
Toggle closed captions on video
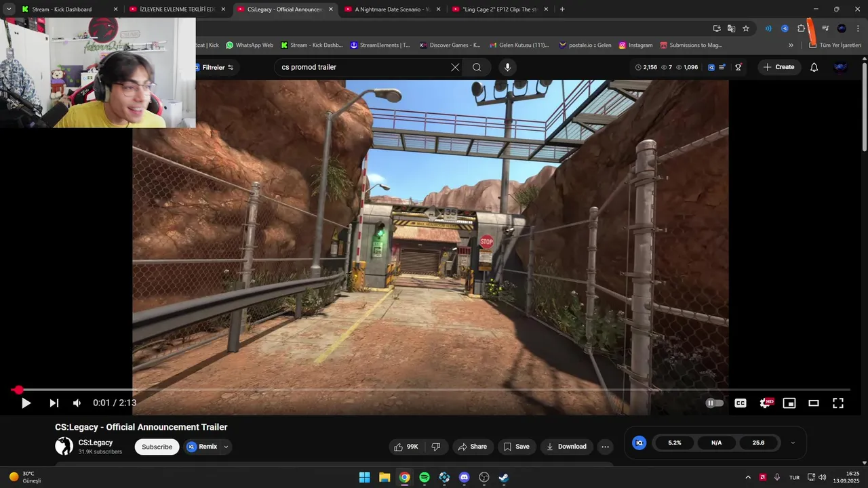tap(741, 403)
